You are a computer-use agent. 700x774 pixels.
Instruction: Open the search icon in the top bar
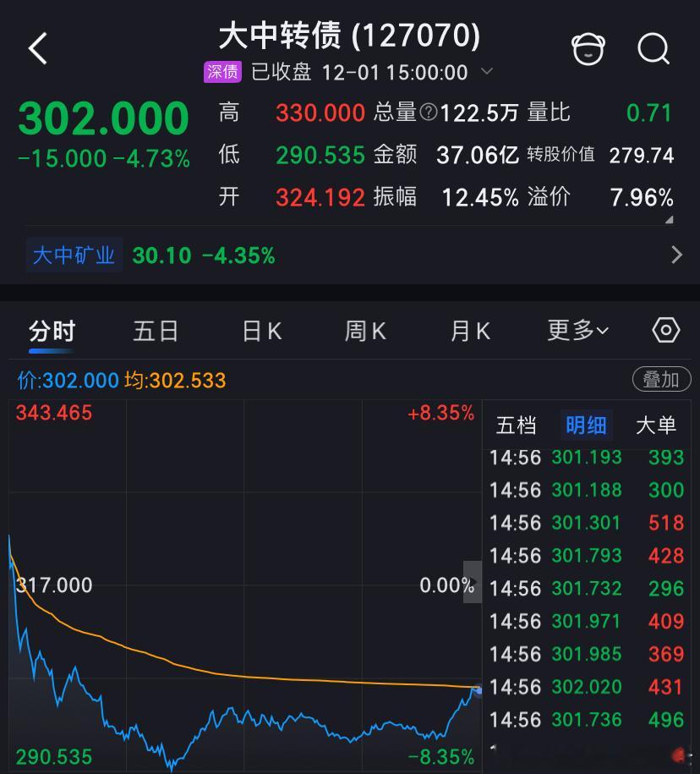point(654,48)
